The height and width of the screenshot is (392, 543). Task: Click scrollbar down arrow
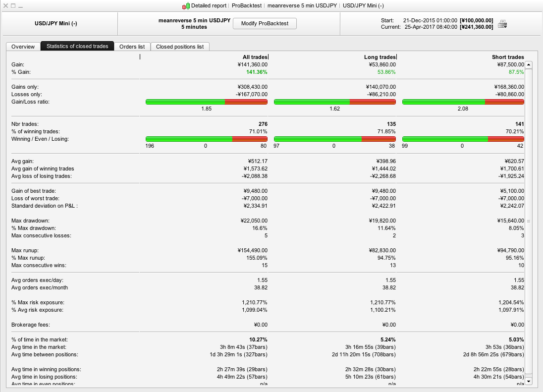529,381
